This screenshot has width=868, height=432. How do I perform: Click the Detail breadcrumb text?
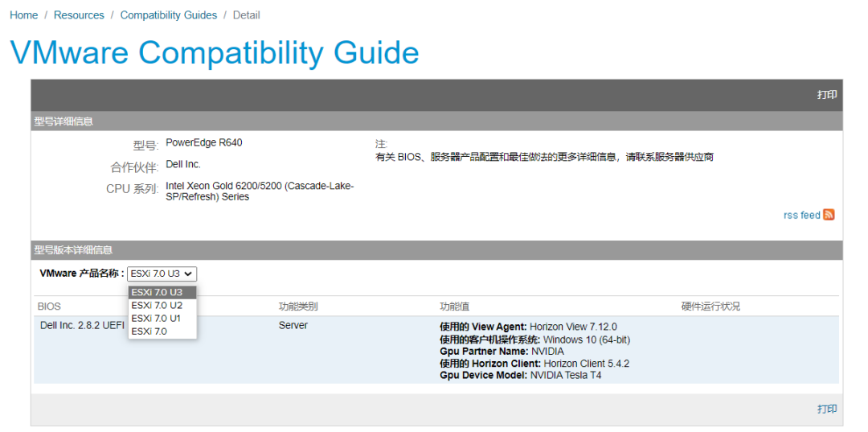click(x=247, y=15)
